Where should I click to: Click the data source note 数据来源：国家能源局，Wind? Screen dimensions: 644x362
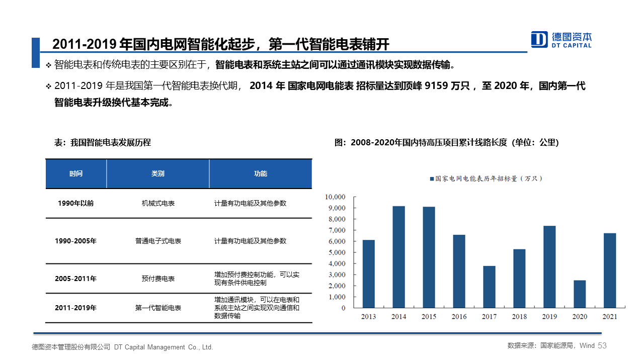click(551, 346)
